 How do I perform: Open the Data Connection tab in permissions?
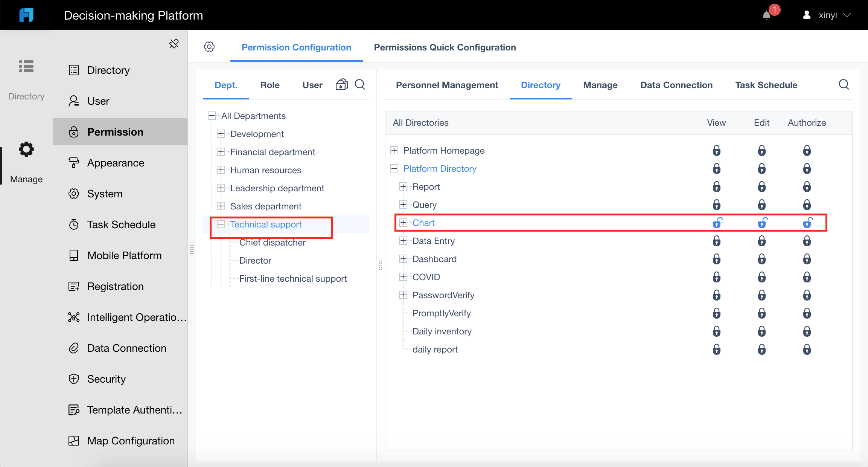(676, 85)
